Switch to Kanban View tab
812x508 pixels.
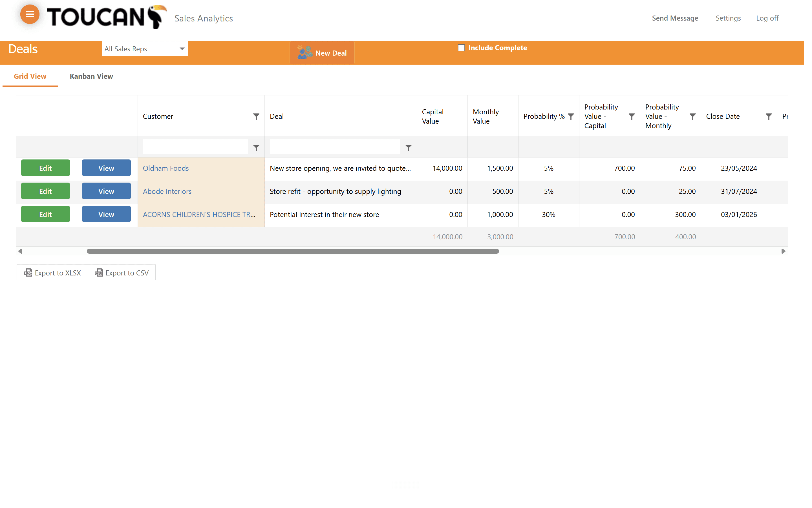pos(91,76)
